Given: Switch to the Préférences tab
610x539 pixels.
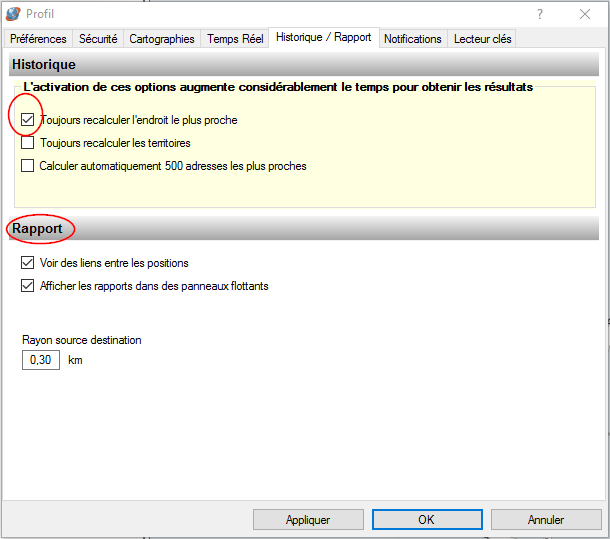Looking at the screenshot, I should tap(38, 39).
